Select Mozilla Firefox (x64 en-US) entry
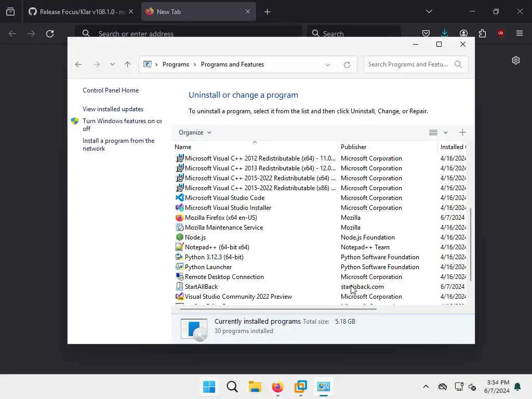This screenshot has height=399, width=532. tap(220, 218)
